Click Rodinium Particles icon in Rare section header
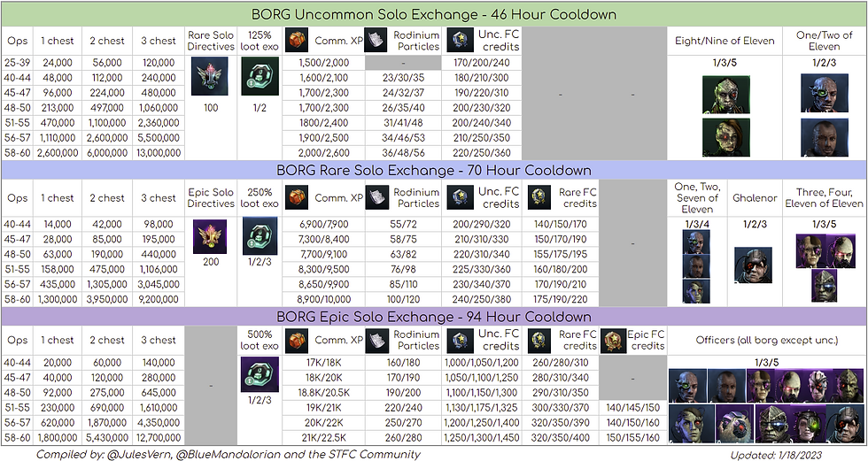868x461 pixels. tap(376, 197)
